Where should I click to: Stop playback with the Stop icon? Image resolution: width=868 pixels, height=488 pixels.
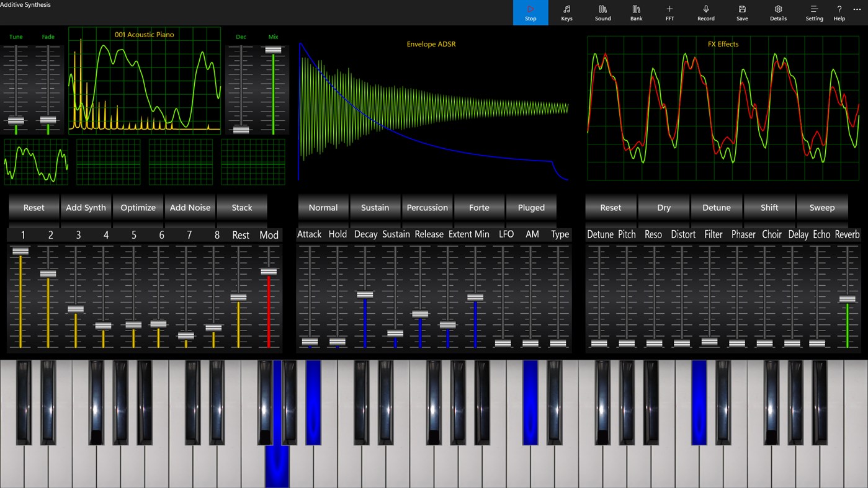pos(530,12)
